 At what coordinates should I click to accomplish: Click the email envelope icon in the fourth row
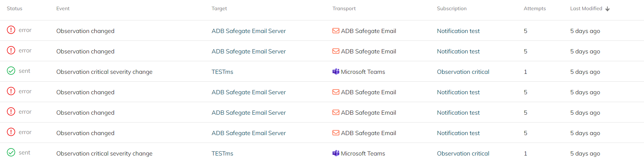[x=336, y=92]
